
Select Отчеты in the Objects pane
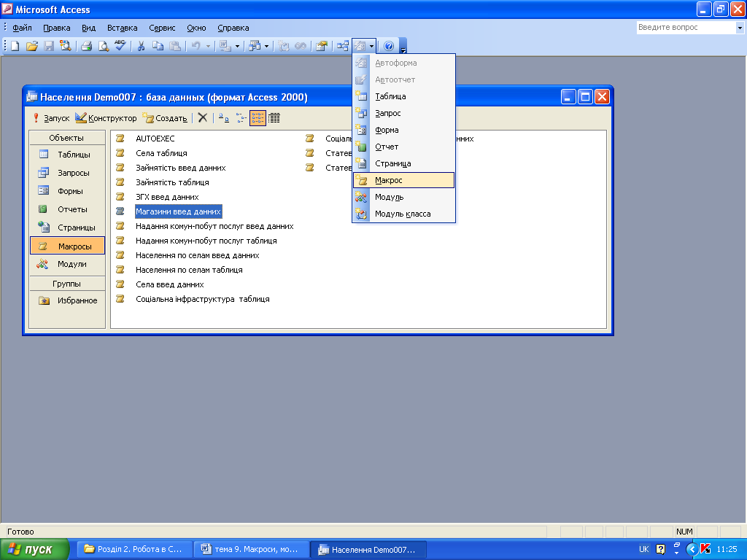pyautogui.click(x=67, y=209)
